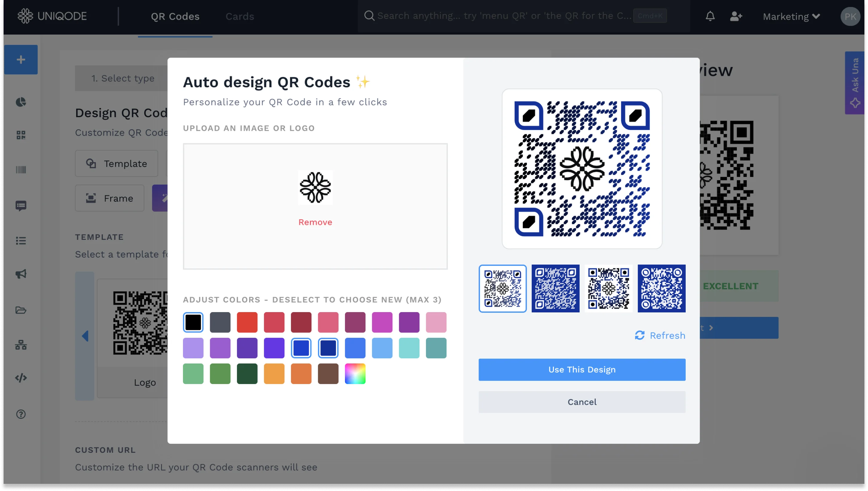Click the Frame button

click(x=110, y=198)
